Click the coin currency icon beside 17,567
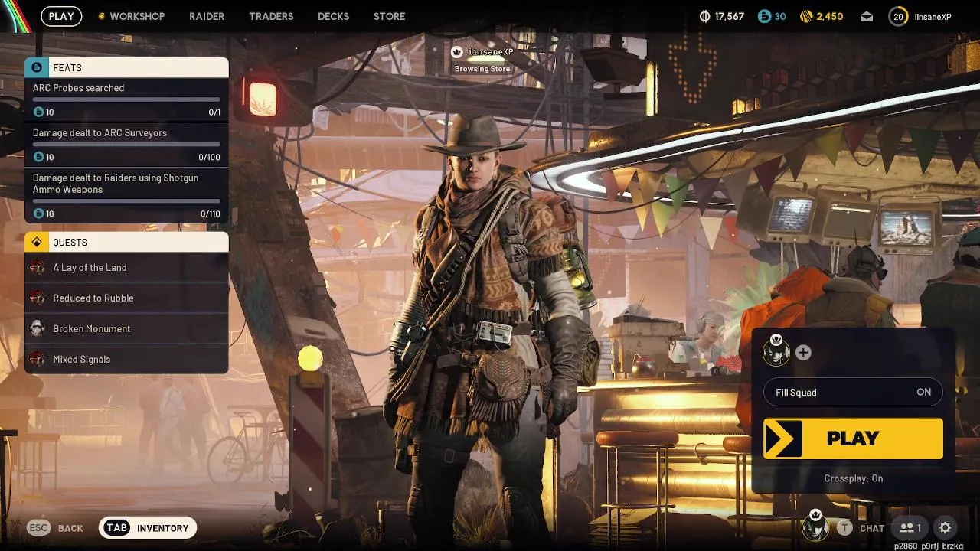 705,16
